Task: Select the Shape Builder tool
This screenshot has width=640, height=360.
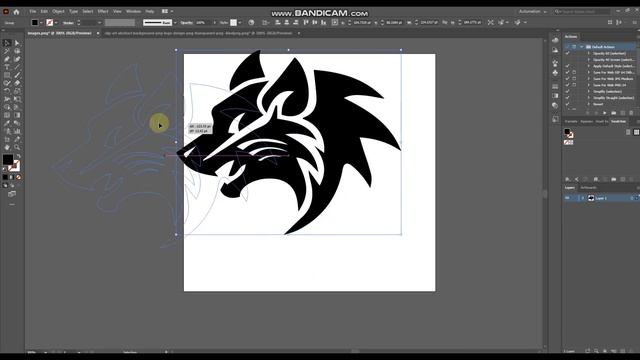Action: click(x=7, y=107)
